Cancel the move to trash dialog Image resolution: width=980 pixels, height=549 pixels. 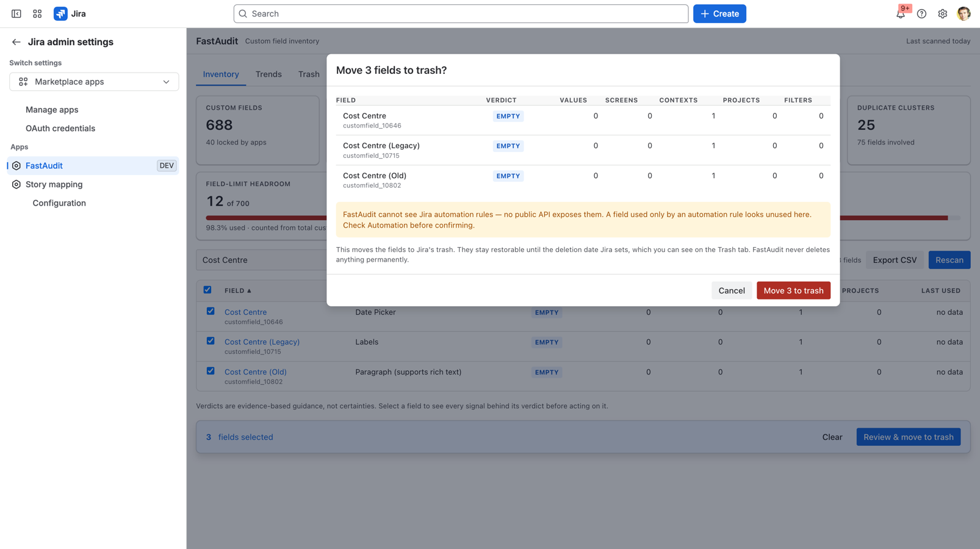click(731, 290)
